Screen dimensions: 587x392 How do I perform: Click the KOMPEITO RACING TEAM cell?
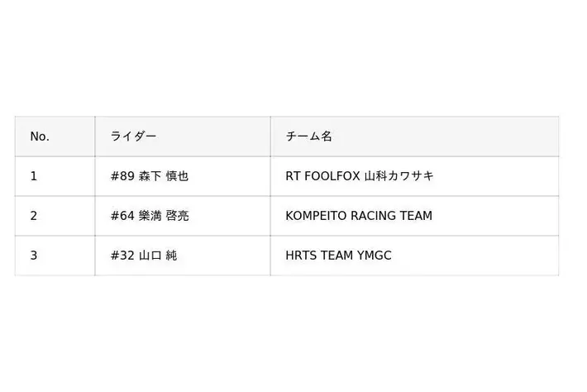[359, 216]
